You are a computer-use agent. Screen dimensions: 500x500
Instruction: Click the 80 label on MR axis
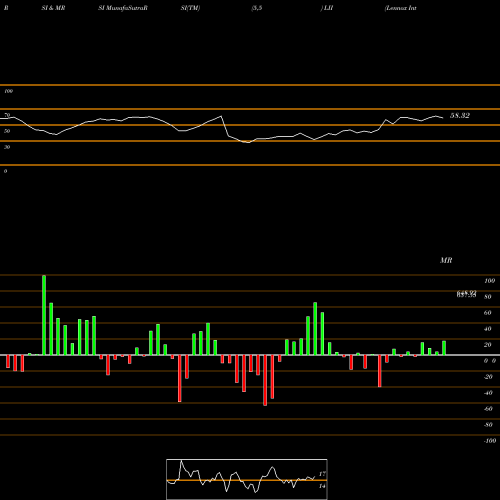(x=488, y=297)
